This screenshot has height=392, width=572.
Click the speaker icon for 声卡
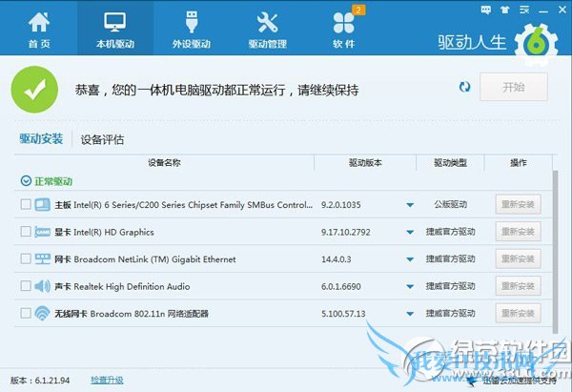[42, 286]
